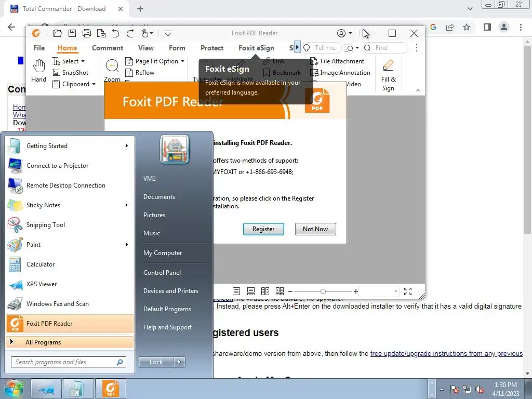Image resolution: width=532 pixels, height=399 pixels.
Task: Click the Windows Start orb
Action: coord(14,389)
